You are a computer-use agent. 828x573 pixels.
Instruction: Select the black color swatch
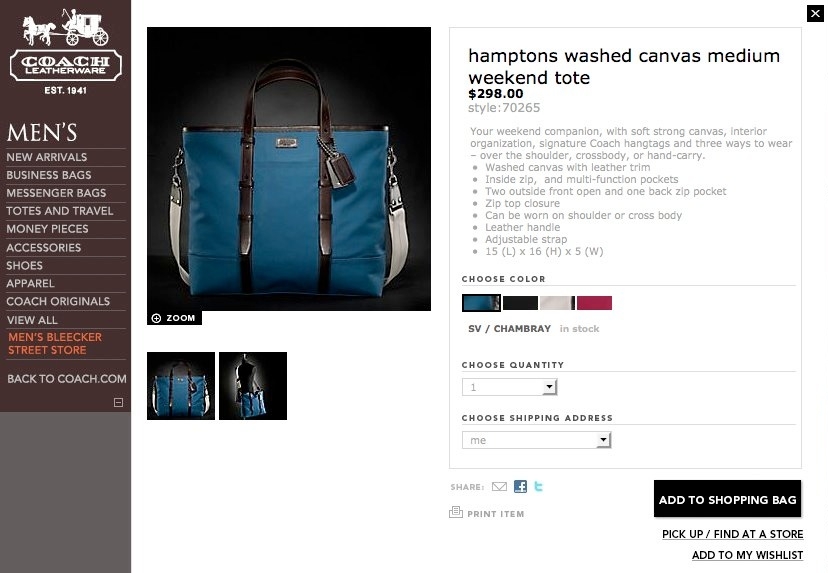pos(520,303)
